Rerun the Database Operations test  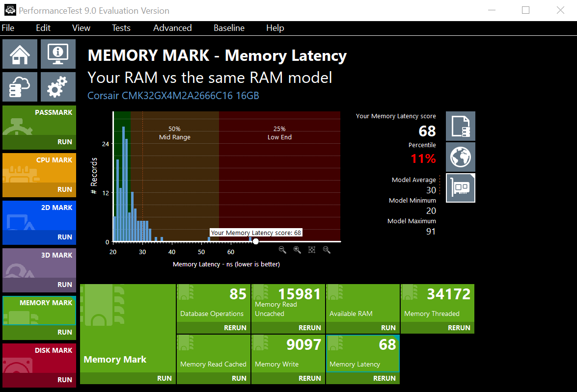pos(214,328)
